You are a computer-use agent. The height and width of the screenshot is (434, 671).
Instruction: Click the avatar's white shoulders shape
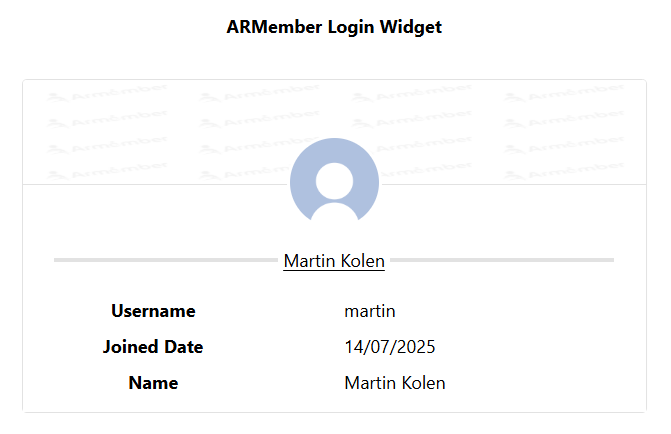click(x=334, y=213)
